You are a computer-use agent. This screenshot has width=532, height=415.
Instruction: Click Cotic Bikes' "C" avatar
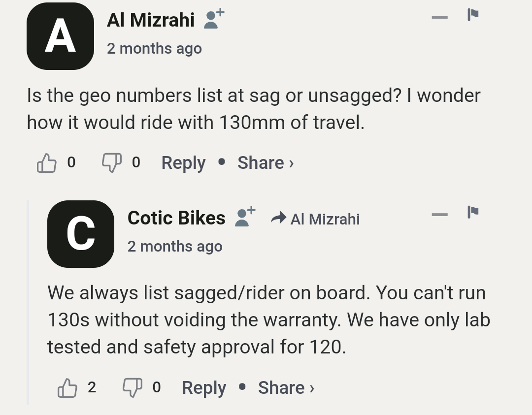(x=81, y=234)
